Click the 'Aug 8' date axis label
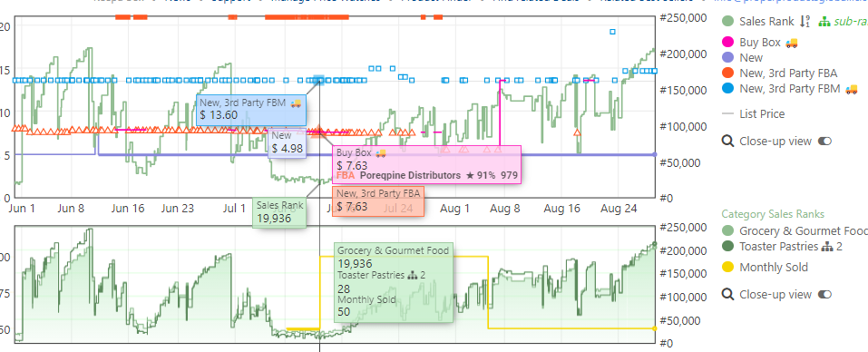Image resolution: width=868 pixels, height=352 pixels. pos(505,209)
